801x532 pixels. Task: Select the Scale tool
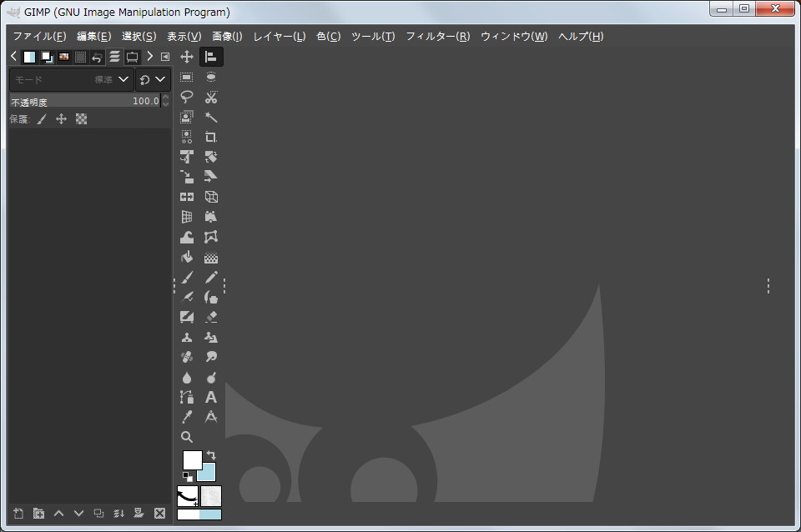(187, 177)
